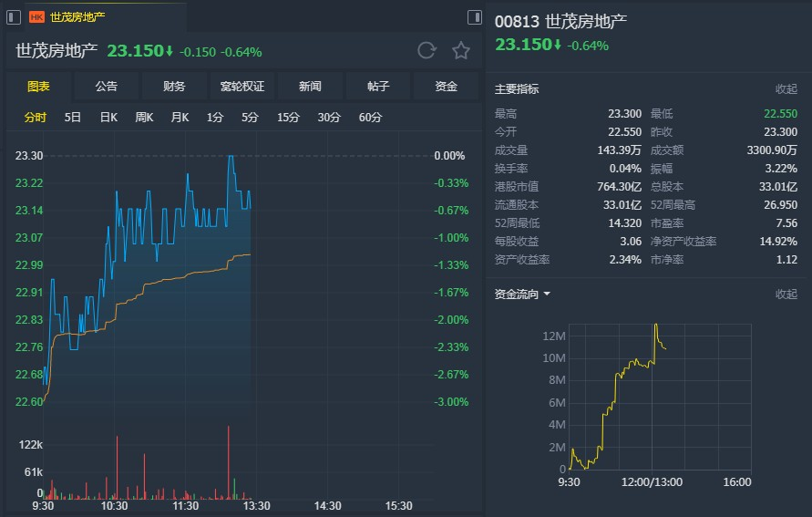Toggle the left sidebar panel icon
812x517 pixels.
pyautogui.click(x=14, y=16)
